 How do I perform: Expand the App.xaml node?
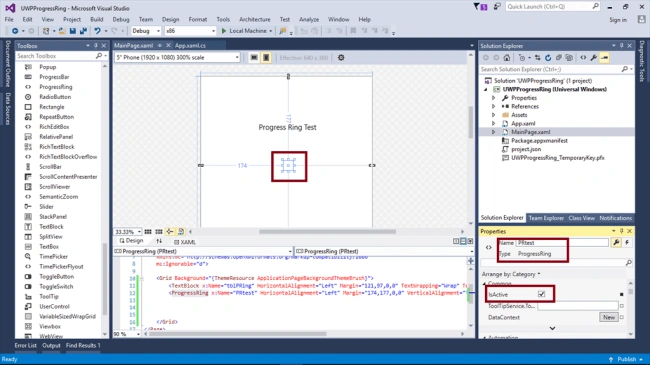493,124
